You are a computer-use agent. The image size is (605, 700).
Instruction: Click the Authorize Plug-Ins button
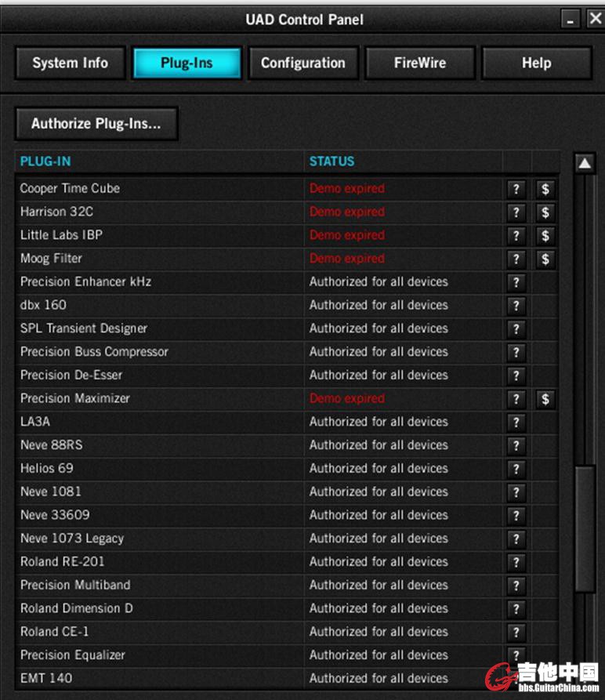pos(96,123)
